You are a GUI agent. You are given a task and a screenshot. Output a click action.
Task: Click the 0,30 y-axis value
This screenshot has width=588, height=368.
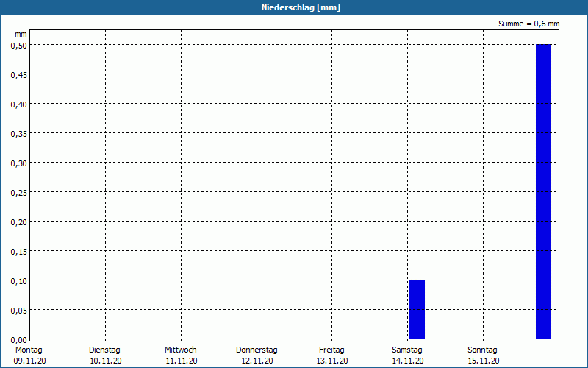point(19,163)
